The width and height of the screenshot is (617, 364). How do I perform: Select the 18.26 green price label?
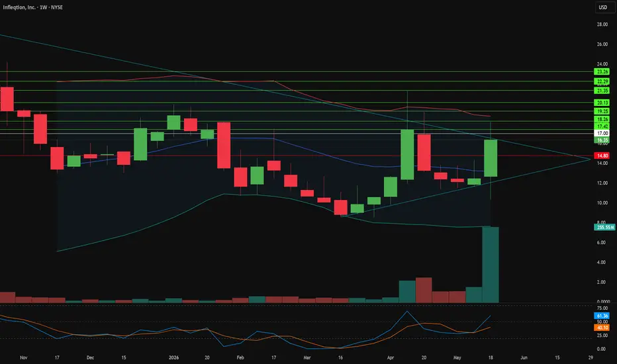602,119
